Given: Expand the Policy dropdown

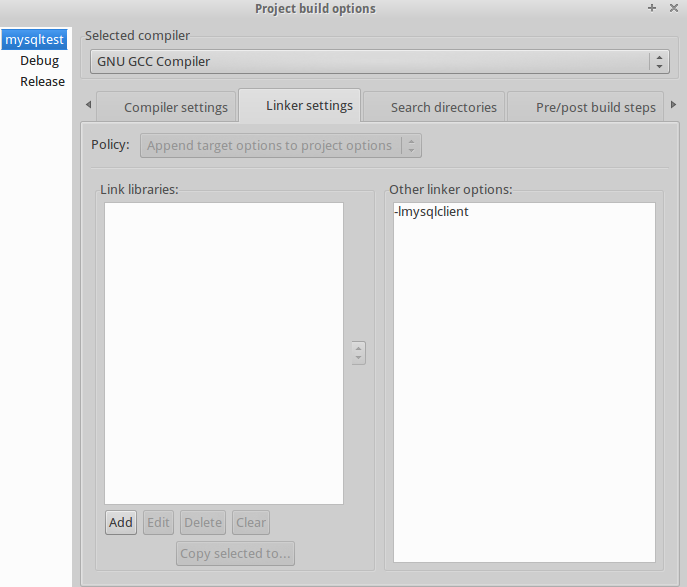Looking at the screenshot, I should coord(281,146).
